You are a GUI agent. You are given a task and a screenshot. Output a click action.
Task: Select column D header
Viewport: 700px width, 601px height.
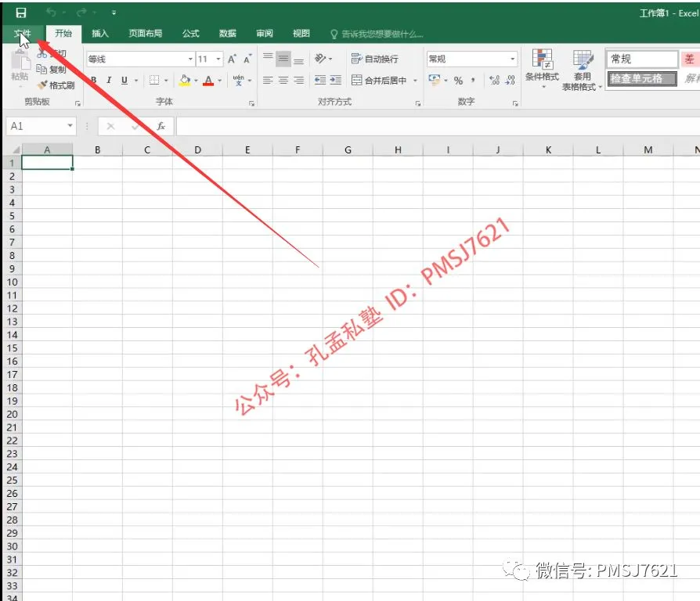click(x=197, y=150)
